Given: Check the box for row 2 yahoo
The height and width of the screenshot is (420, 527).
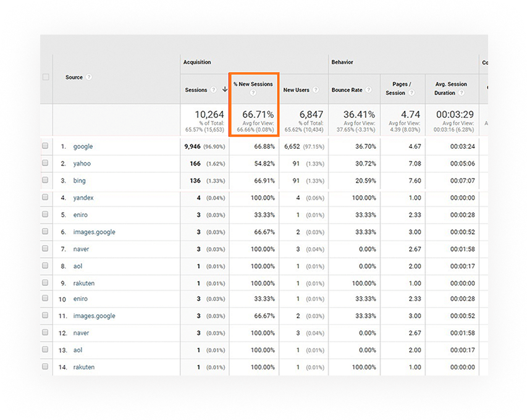Looking at the screenshot, I should point(45,163).
